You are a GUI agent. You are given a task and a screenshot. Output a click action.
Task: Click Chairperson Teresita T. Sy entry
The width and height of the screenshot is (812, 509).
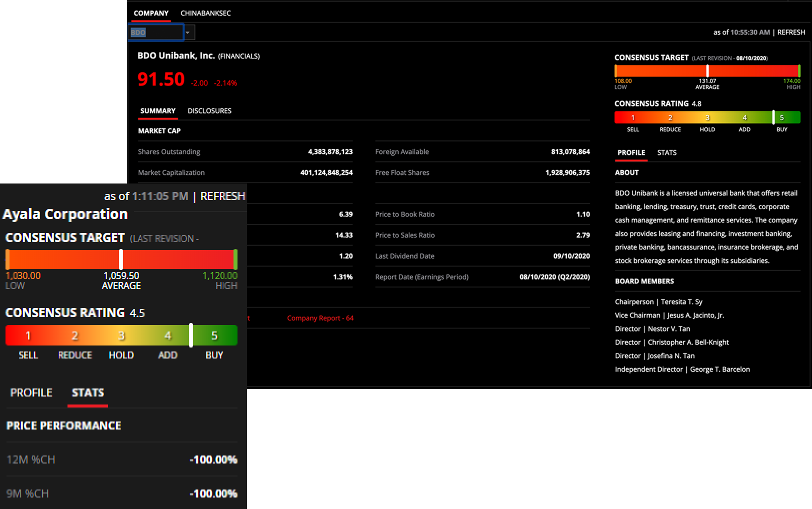point(658,301)
